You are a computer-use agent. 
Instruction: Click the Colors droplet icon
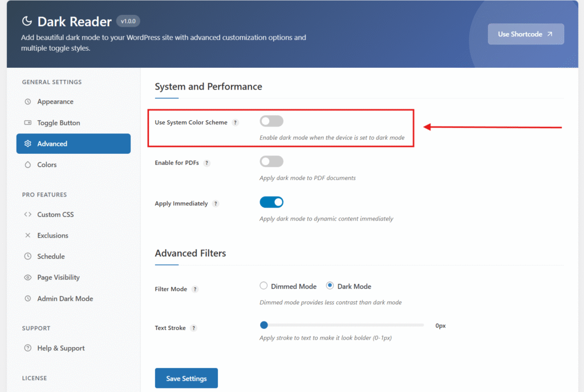click(x=27, y=165)
